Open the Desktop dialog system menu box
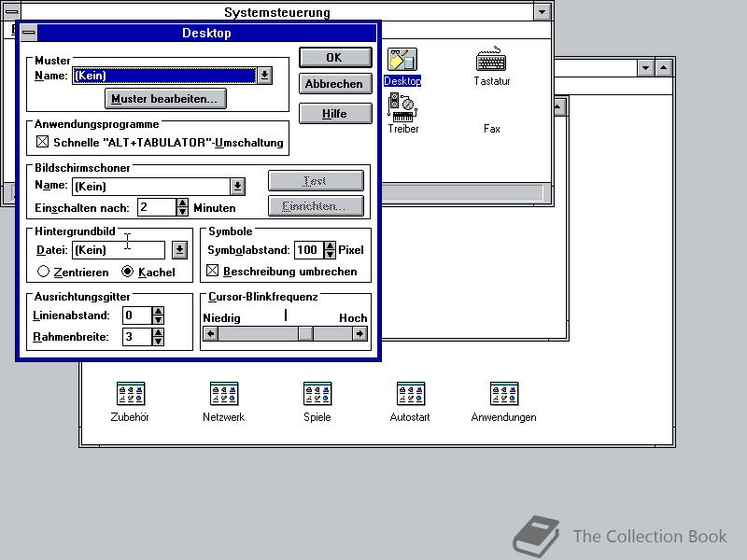This screenshot has height=560, width=747. click(29, 33)
